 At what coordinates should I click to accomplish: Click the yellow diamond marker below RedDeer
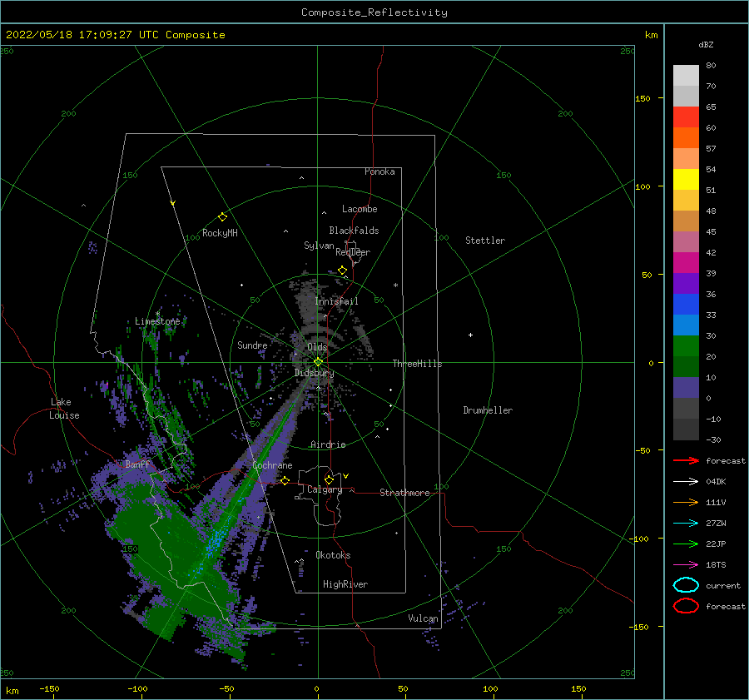[x=343, y=271]
